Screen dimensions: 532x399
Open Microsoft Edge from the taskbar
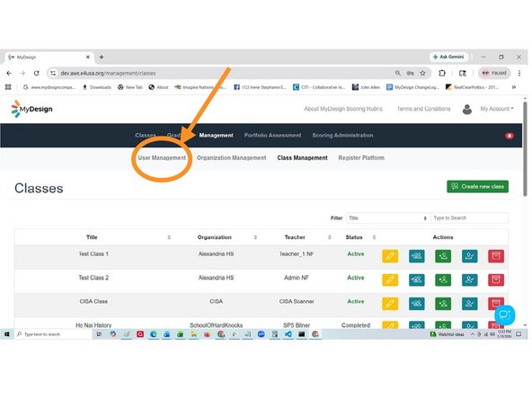pyautogui.click(x=154, y=334)
